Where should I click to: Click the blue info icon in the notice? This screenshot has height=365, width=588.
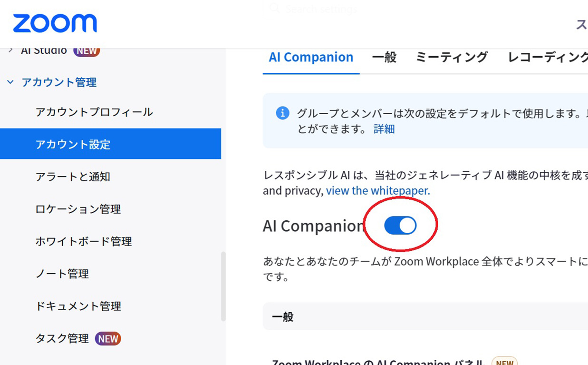point(282,113)
